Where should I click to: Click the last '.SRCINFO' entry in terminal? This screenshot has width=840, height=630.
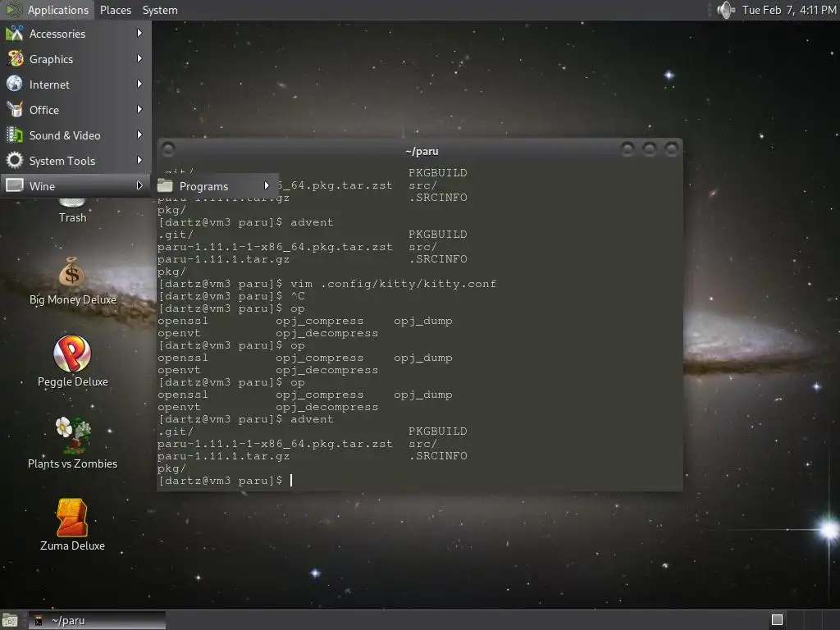point(438,456)
